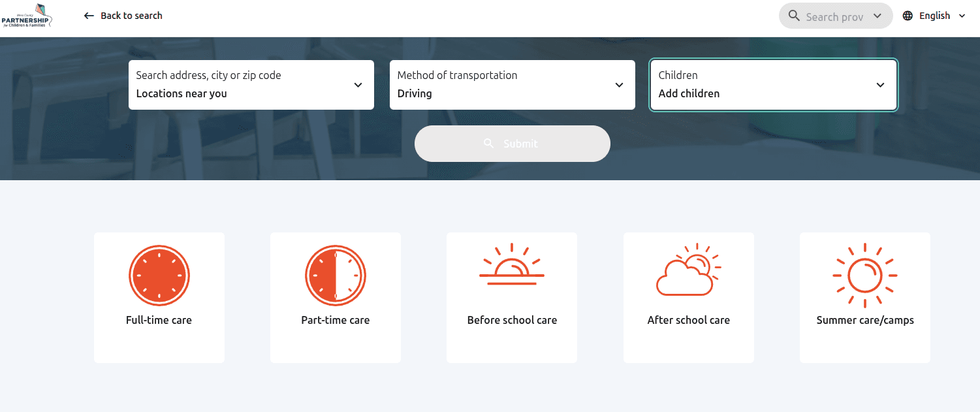980x412 pixels.
Task: Click the back arrow icon
Action: [x=89, y=15]
